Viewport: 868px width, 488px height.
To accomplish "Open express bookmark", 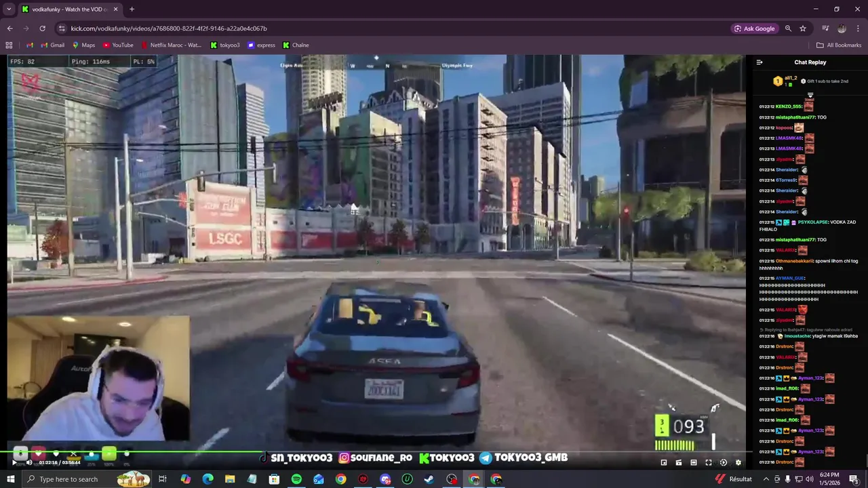I will coord(261,45).
